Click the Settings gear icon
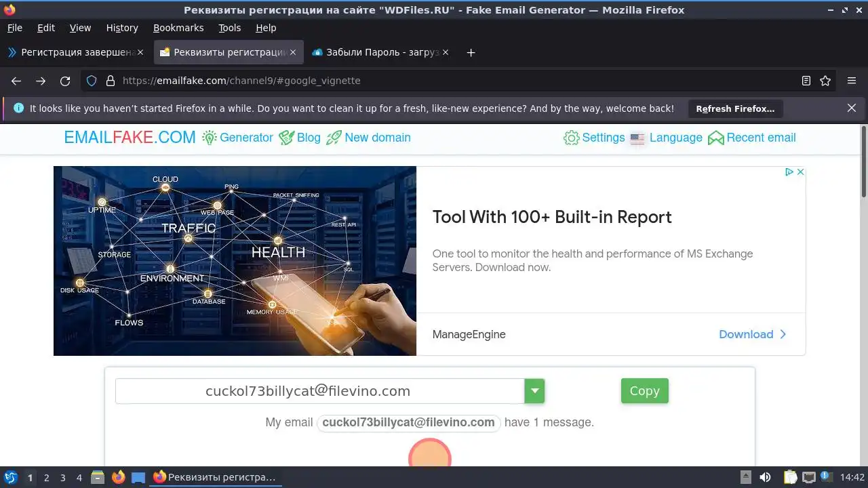 click(572, 138)
